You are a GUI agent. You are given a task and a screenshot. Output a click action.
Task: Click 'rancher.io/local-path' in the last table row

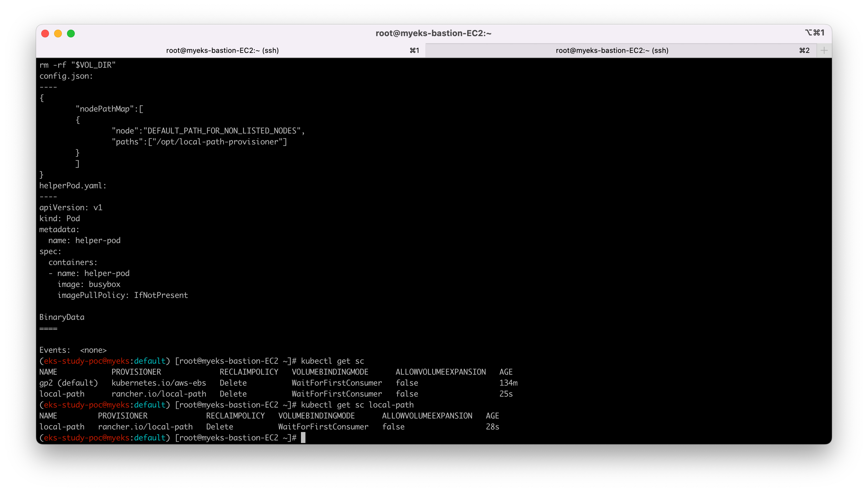pos(145,427)
